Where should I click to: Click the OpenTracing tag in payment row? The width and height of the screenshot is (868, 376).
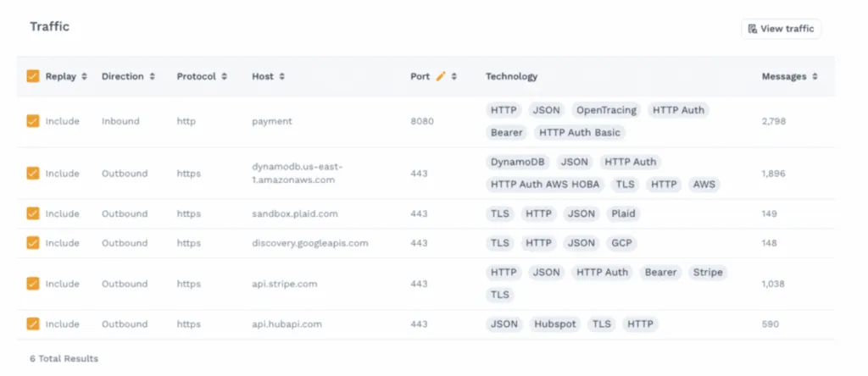605,110
